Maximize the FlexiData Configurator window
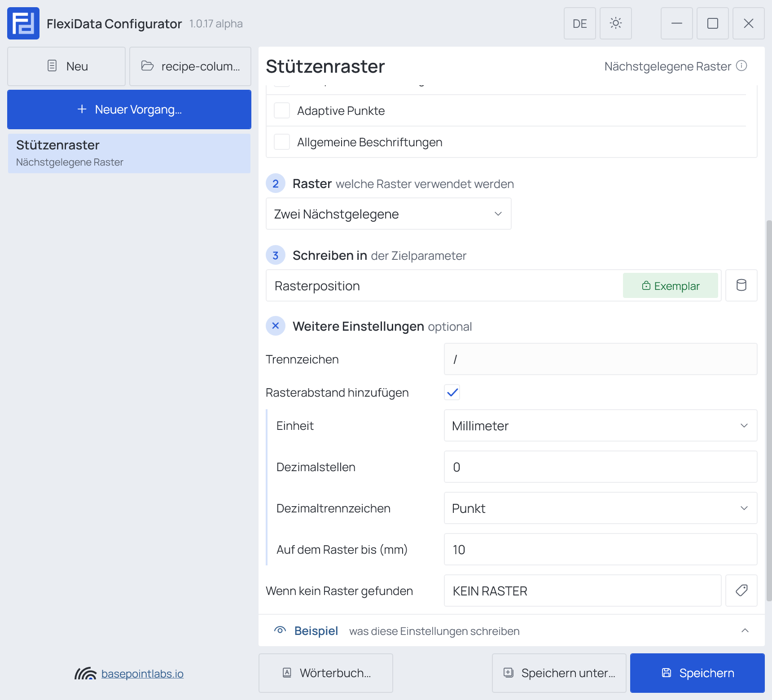Image resolution: width=772 pixels, height=700 pixels. pos(713,23)
